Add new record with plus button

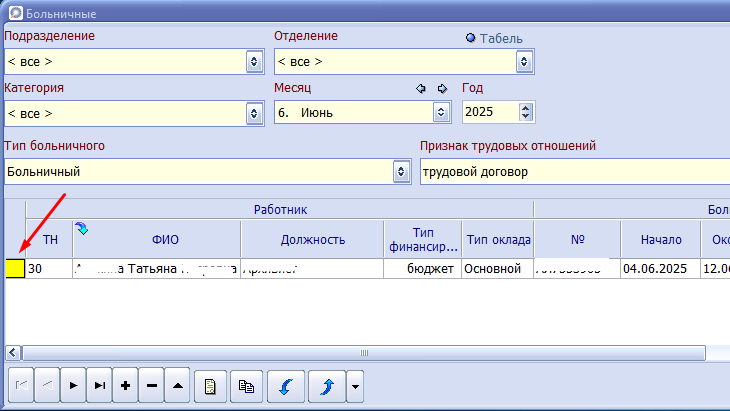click(x=125, y=385)
